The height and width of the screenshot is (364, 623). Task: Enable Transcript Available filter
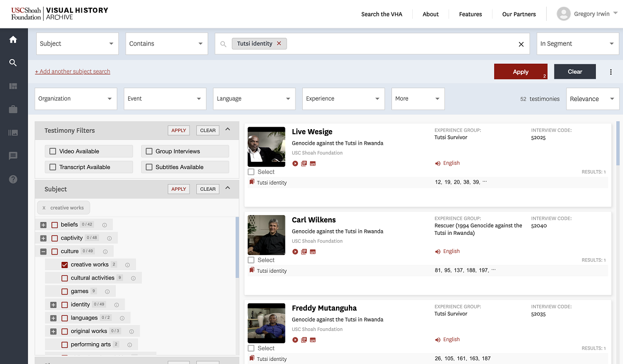[x=52, y=167]
